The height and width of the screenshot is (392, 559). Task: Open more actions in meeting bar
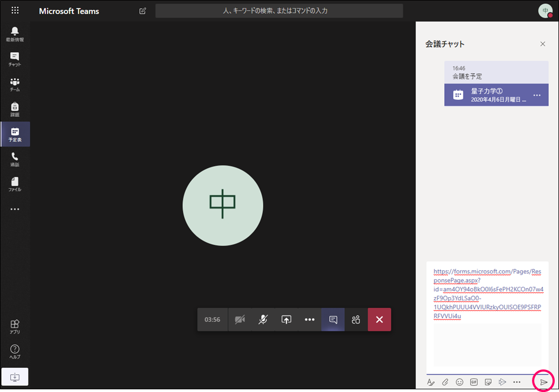[310, 320]
